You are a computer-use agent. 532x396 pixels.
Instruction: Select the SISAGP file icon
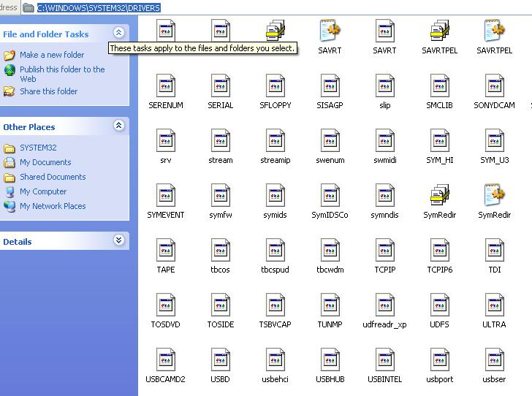coord(330,86)
